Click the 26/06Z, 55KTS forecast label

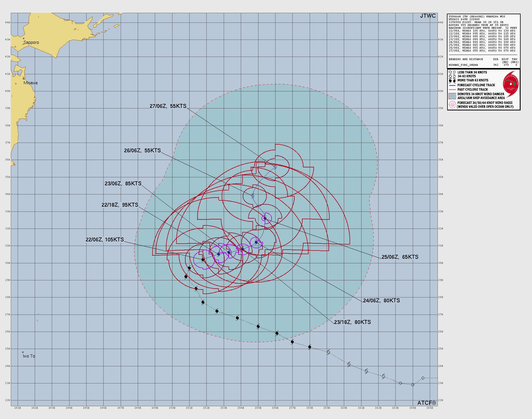click(142, 151)
